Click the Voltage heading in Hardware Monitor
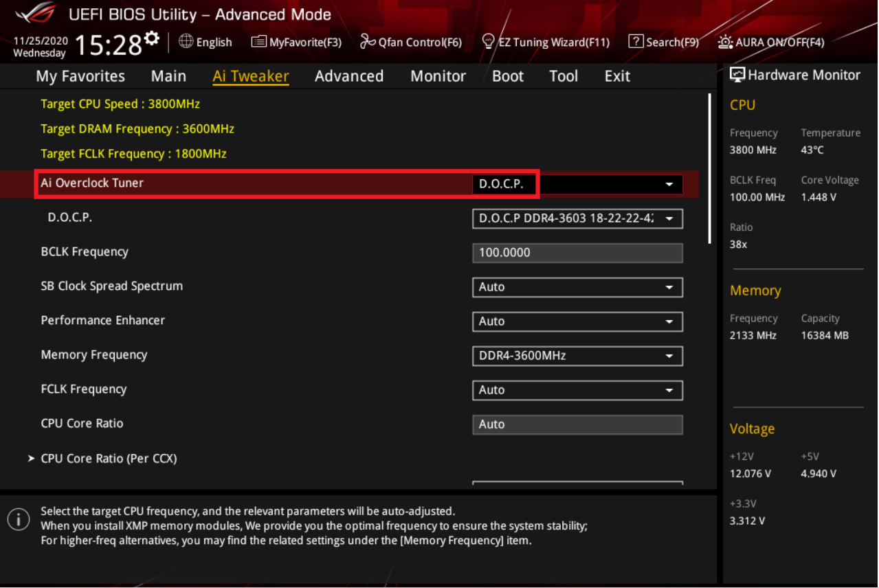The image size is (879, 588). 753,429
